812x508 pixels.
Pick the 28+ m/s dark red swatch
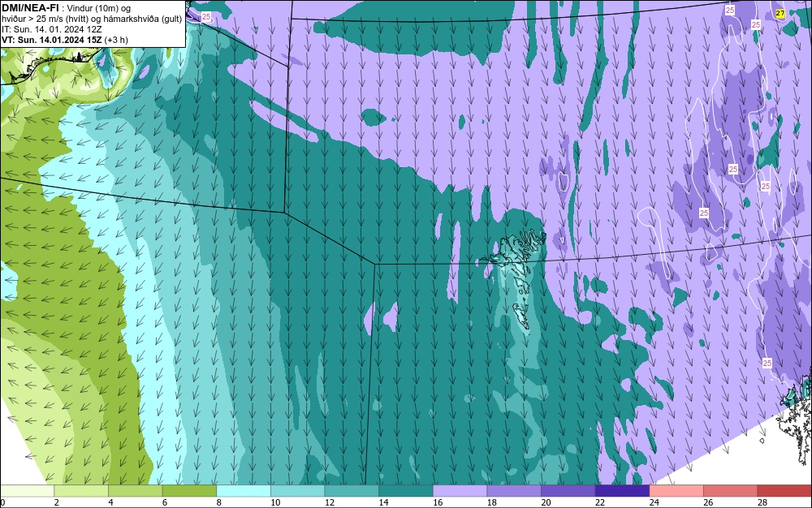pos(784,490)
